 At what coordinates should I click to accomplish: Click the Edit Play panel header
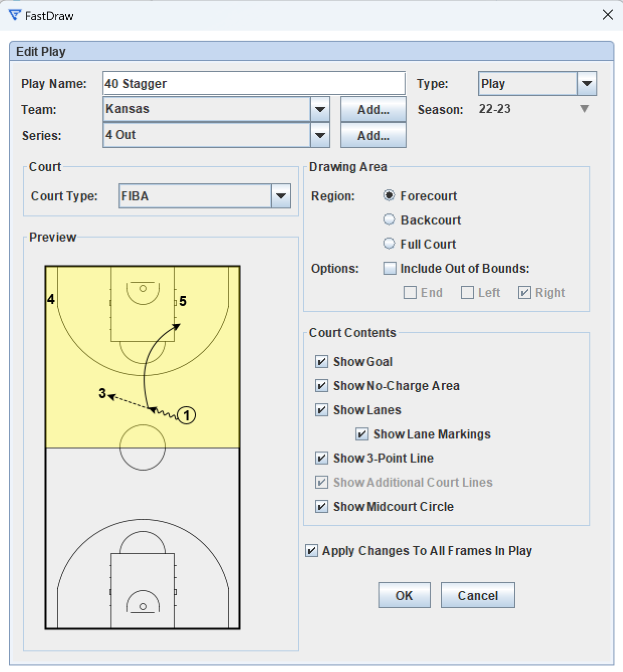click(311, 51)
